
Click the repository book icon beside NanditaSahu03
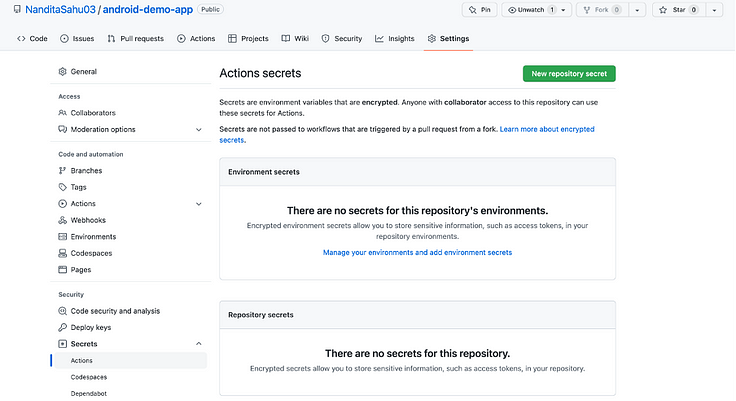pyautogui.click(x=17, y=9)
